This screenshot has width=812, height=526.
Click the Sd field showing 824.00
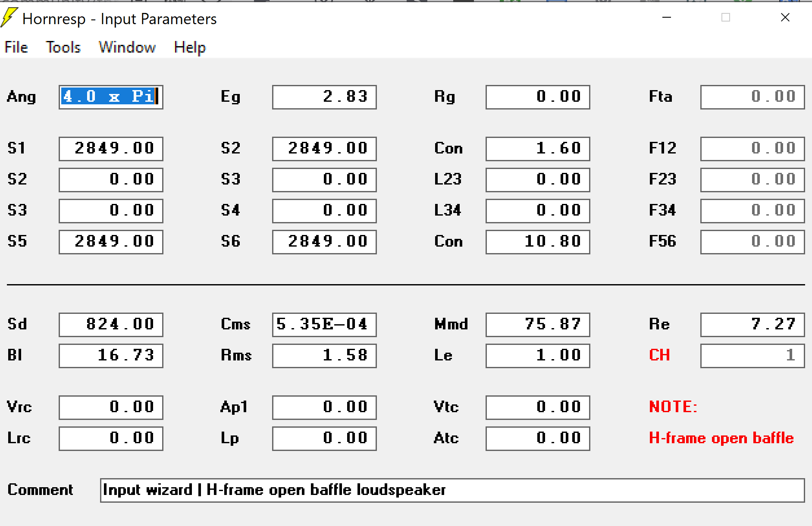111,325
